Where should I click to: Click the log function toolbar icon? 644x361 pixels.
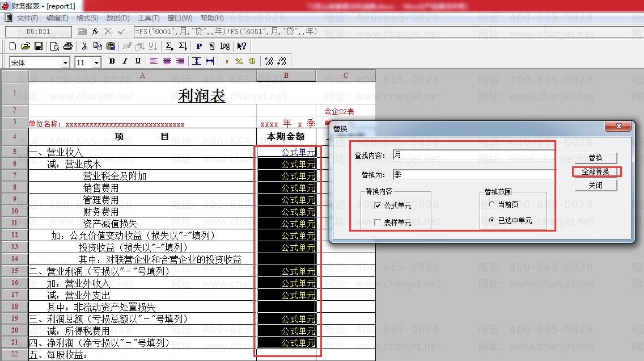click(225, 47)
